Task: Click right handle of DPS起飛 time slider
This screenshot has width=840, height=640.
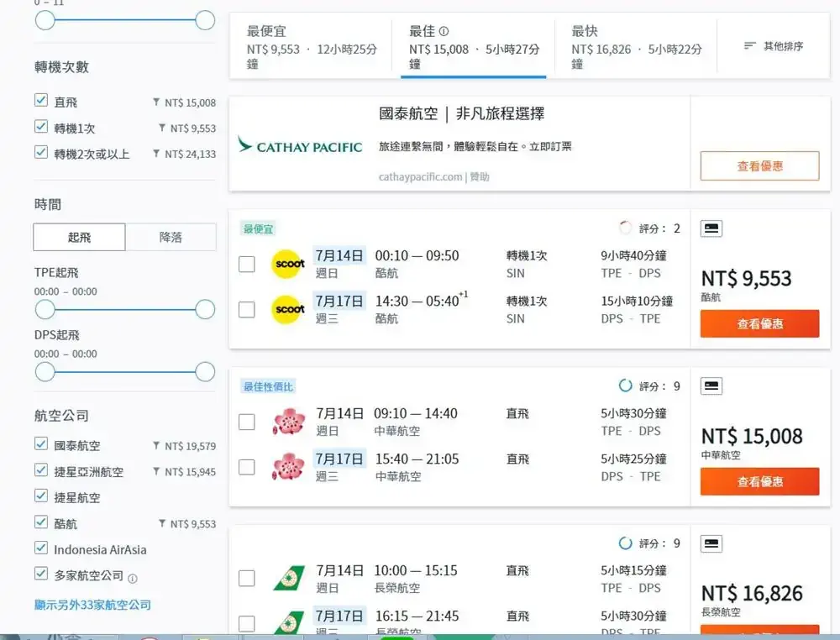Action: click(205, 372)
